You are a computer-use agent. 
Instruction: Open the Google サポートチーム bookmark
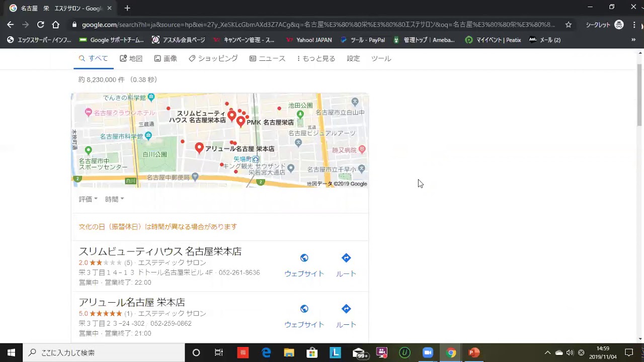pos(111,40)
